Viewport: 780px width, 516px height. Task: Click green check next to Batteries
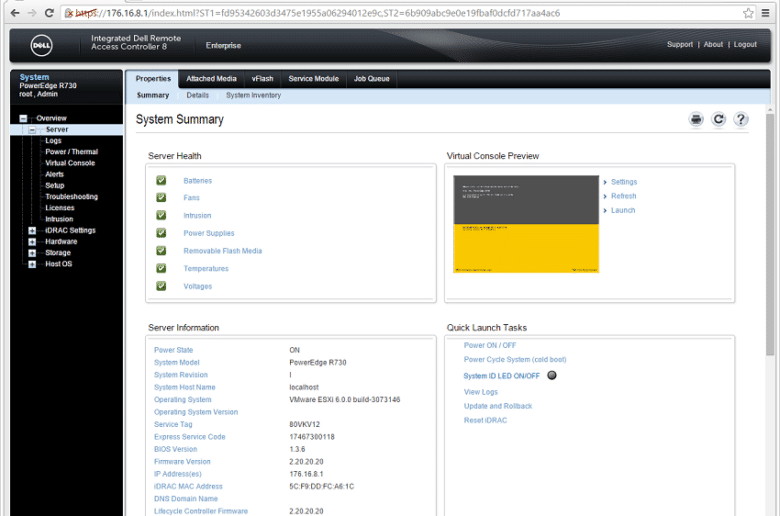pyautogui.click(x=161, y=180)
